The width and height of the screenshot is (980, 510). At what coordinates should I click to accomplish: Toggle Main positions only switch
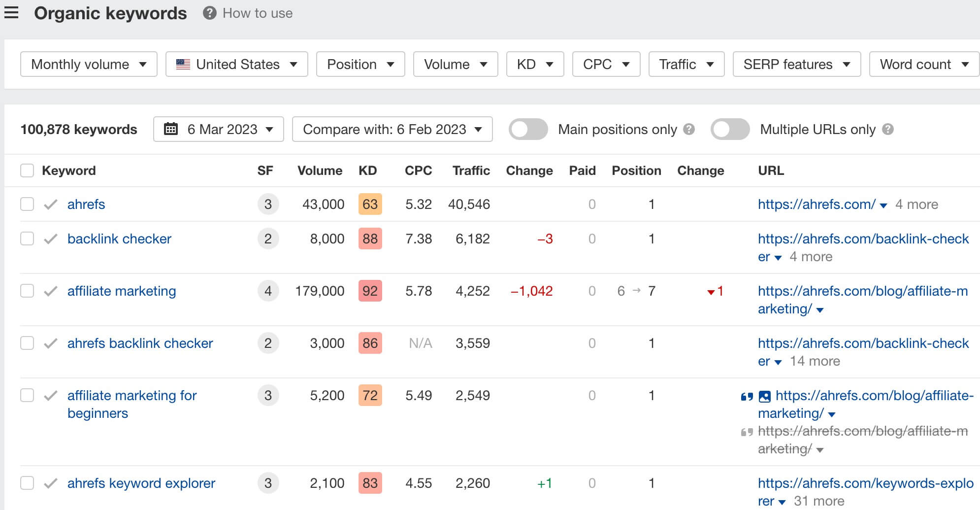[528, 129]
